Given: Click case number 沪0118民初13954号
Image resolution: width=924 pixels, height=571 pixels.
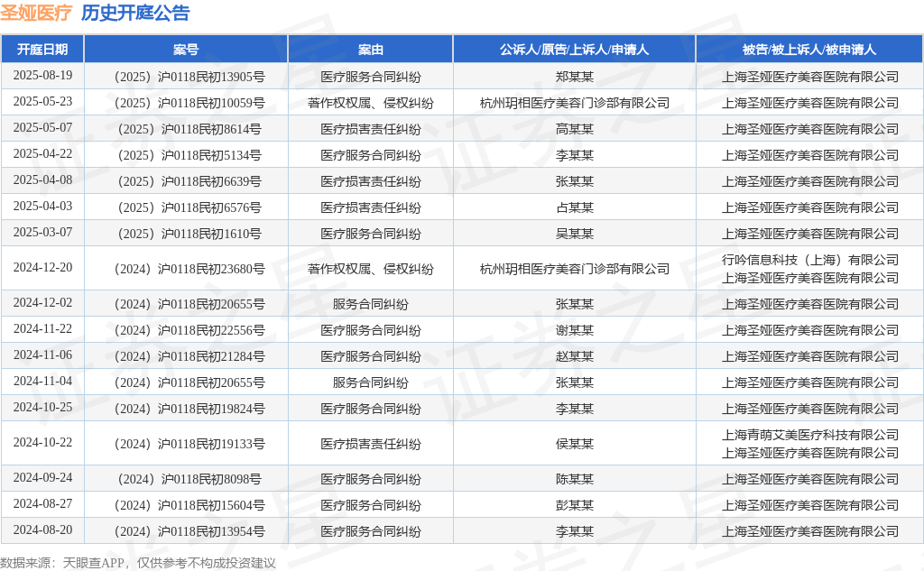Looking at the screenshot, I should [x=211, y=531].
